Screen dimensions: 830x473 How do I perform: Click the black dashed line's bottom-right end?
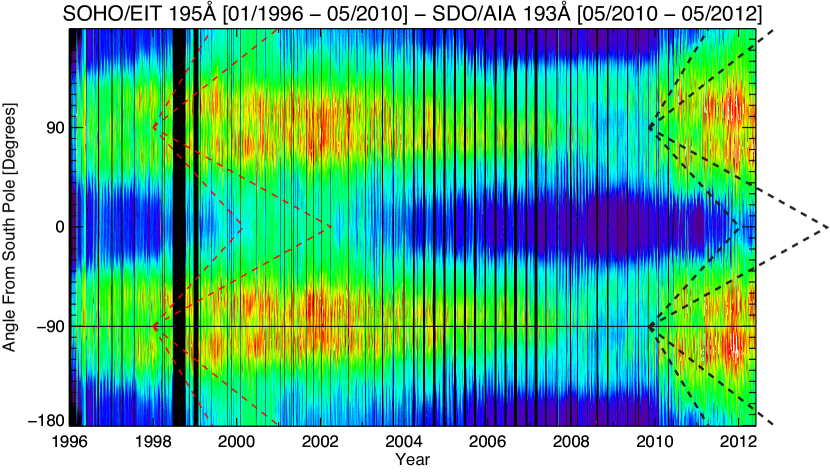point(772,424)
